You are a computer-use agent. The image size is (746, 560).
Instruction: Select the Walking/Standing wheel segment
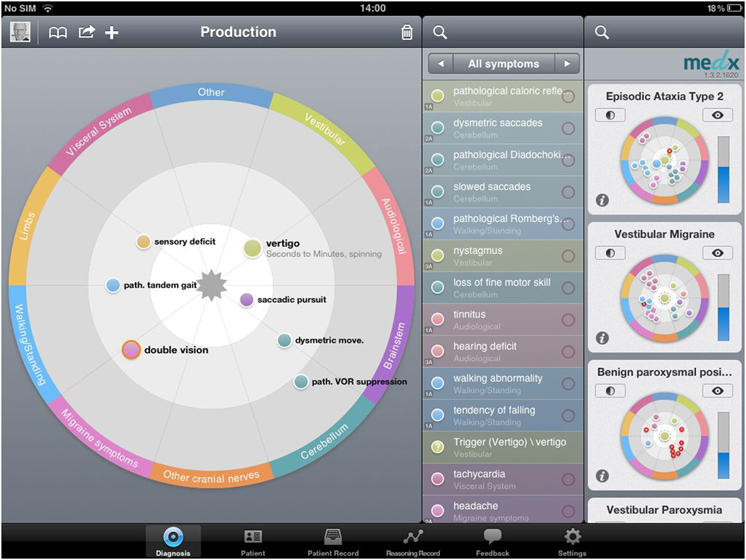coord(30,344)
